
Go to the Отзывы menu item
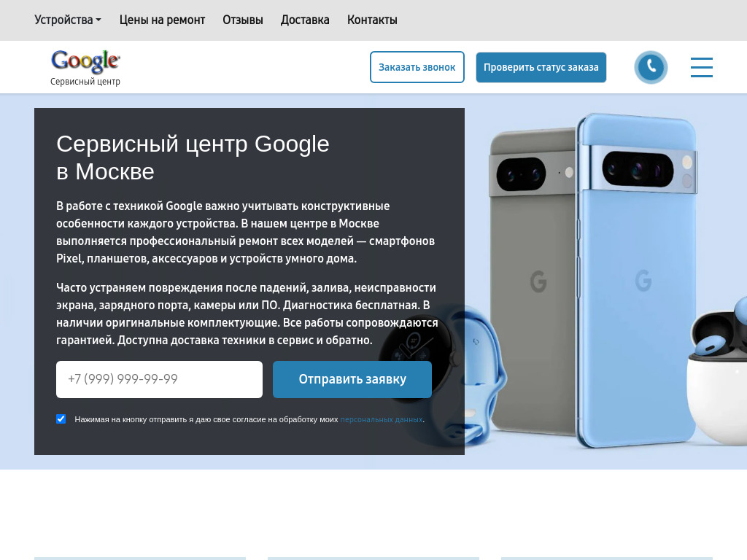pyautogui.click(x=242, y=20)
